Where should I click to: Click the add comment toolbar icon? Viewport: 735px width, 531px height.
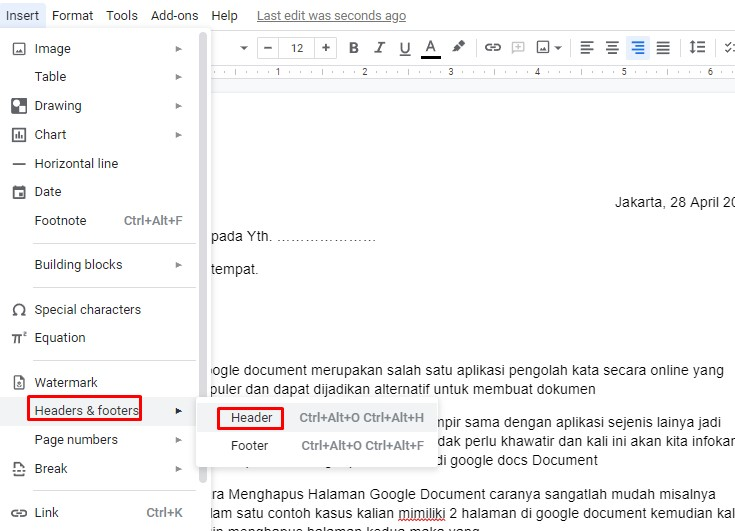pos(518,47)
